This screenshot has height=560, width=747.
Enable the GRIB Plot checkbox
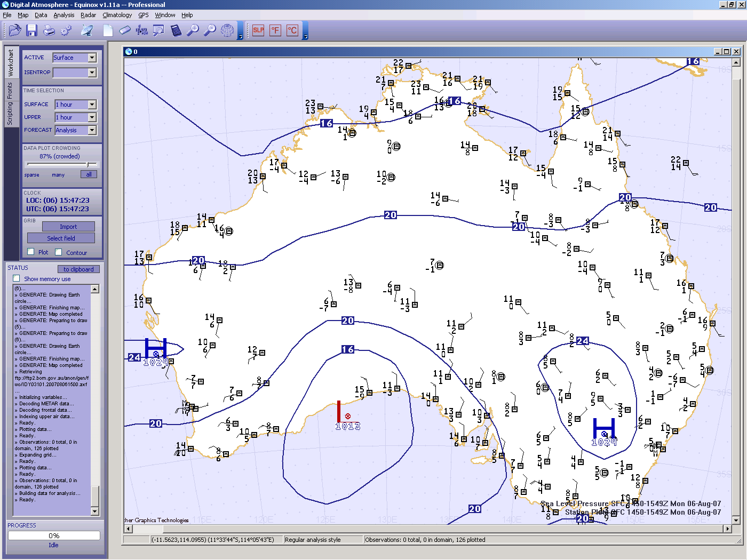[x=31, y=252]
